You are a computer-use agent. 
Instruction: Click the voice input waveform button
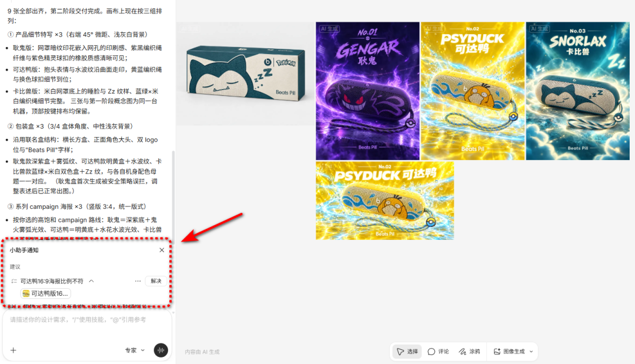(161, 350)
